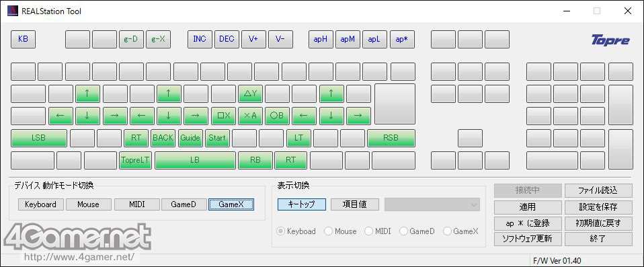Viewport: 644px width, 267px height.
Task: Click the △Y key on the keyboard map
Action: click(x=250, y=93)
